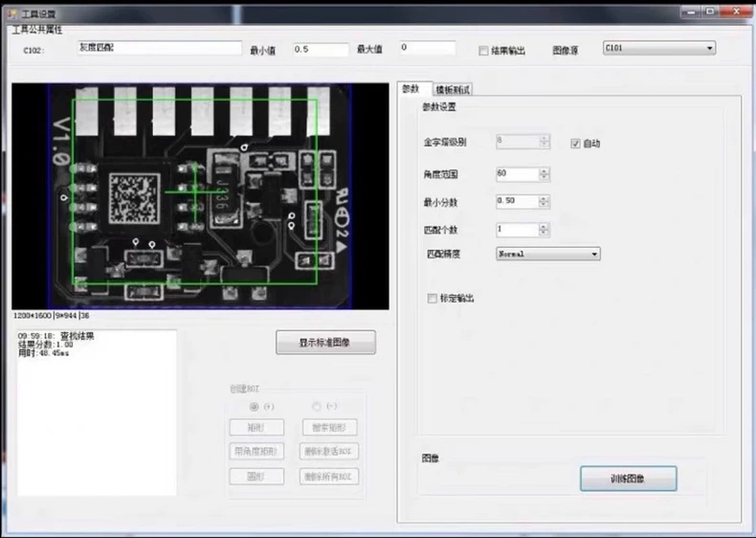
Task: Click the 最小分数 field showing 0.50
Action: coord(517,201)
